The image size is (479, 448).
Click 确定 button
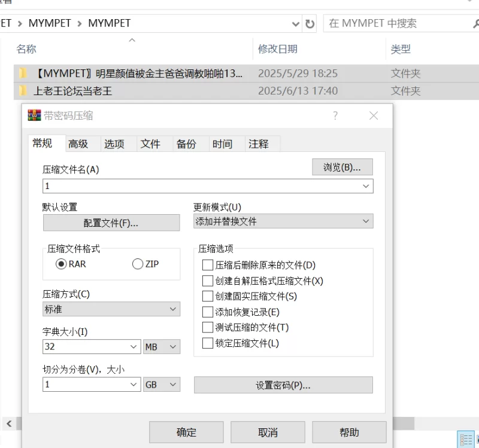pos(186,432)
